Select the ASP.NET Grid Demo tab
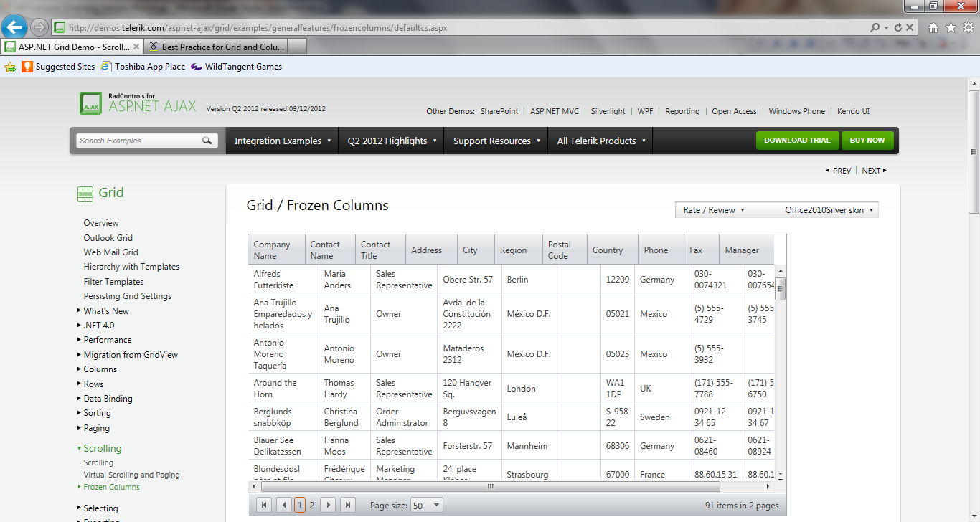 click(x=73, y=47)
